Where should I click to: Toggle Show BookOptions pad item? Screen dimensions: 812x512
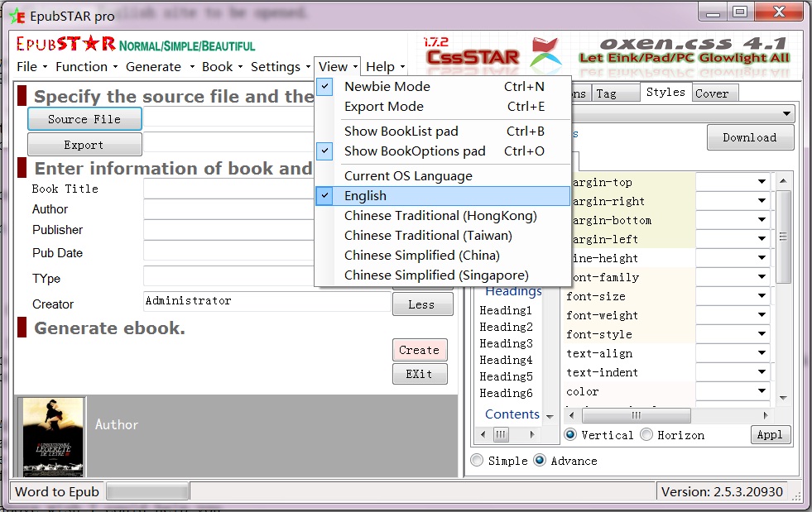[443, 151]
